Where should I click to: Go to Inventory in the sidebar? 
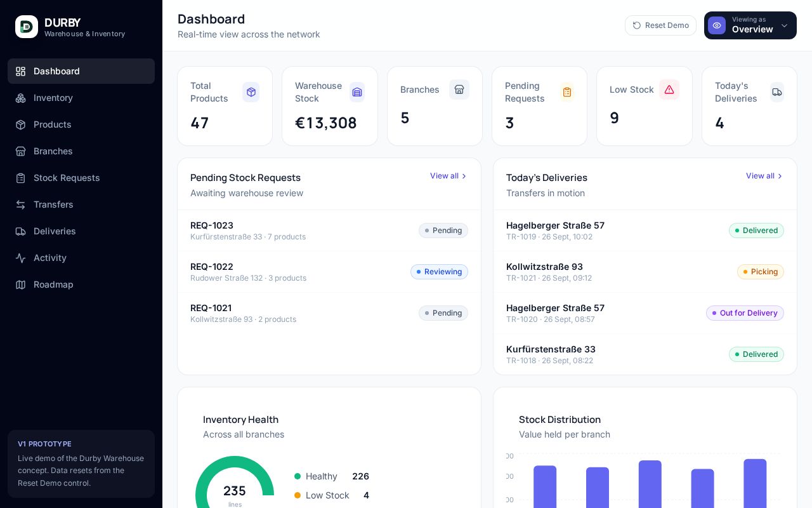tap(81, 98)
